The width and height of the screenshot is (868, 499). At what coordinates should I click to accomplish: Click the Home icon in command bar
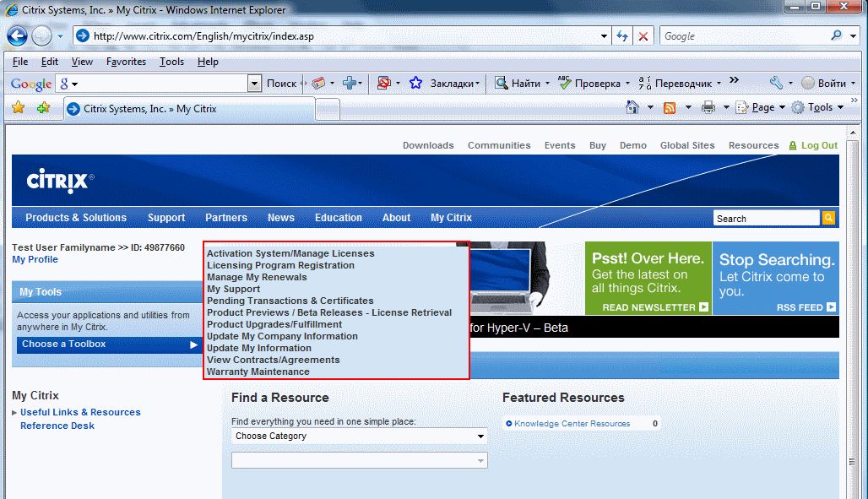(632, 107)
